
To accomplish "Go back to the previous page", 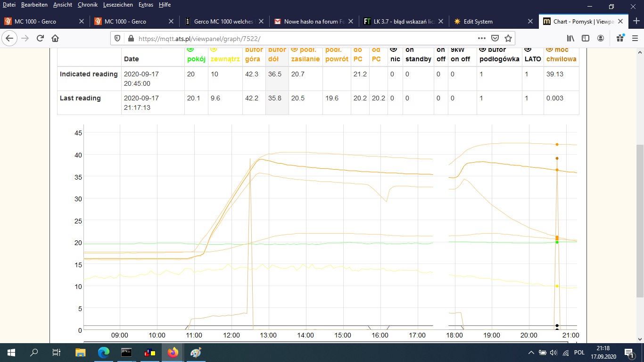I will 9,38.
